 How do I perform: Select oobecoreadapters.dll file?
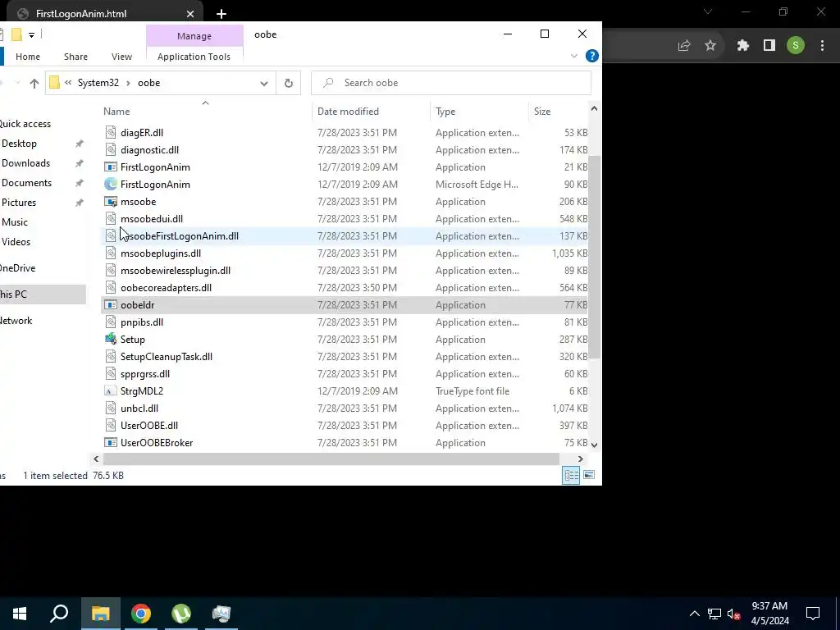coord(344,288)
